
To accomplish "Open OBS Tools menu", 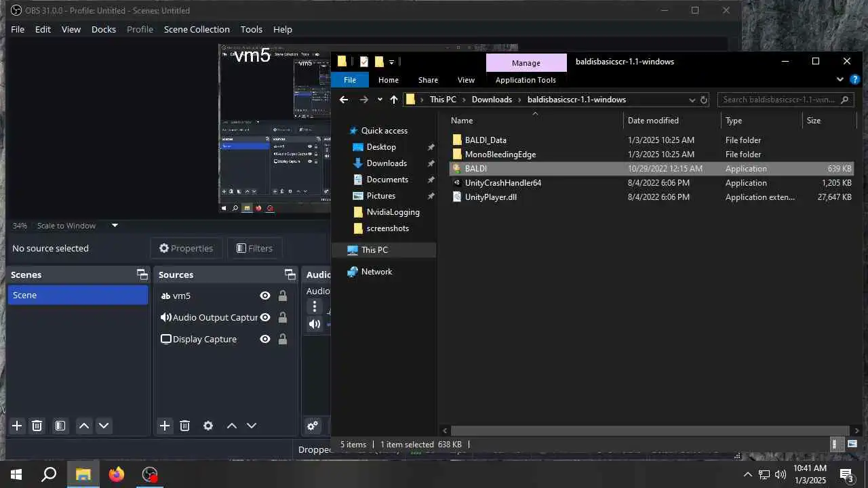I will click(251, 29).
